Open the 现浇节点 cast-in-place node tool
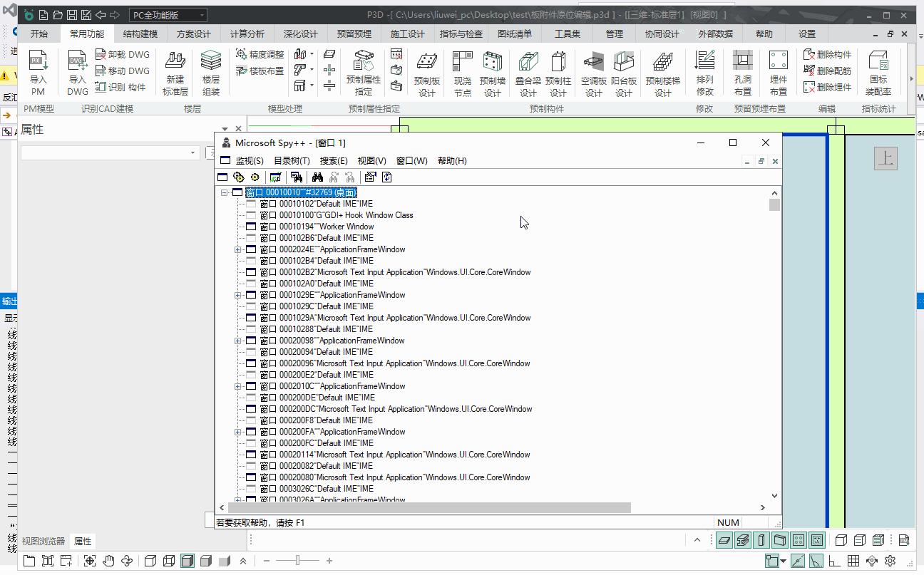924x575 pixels. point(463,73)
